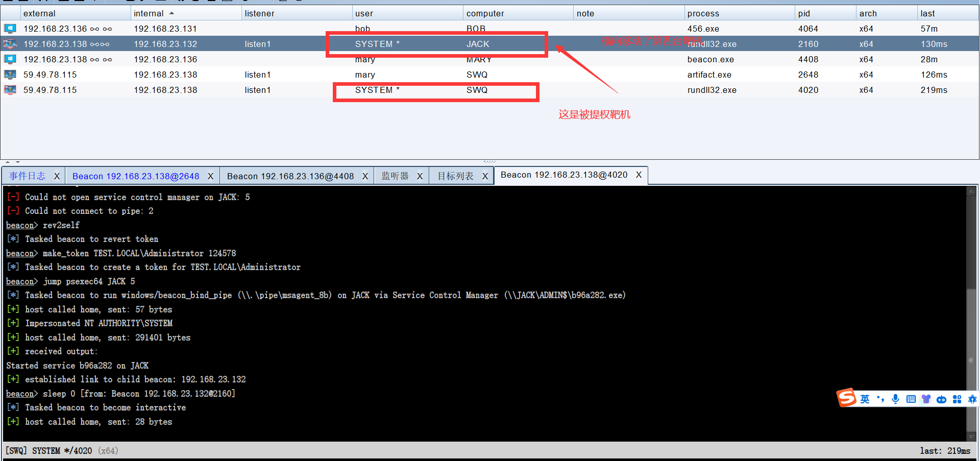This screenshot has height=461, width=980.
Task: Open the Sogou soft keyboard icon
Action: pos(911,399)
